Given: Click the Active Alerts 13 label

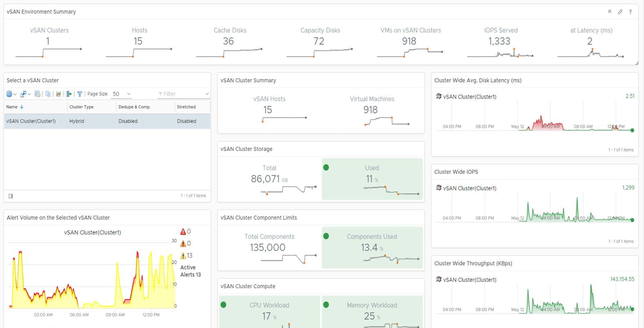Looking at the screenshot, I should [x=190, y=271].
